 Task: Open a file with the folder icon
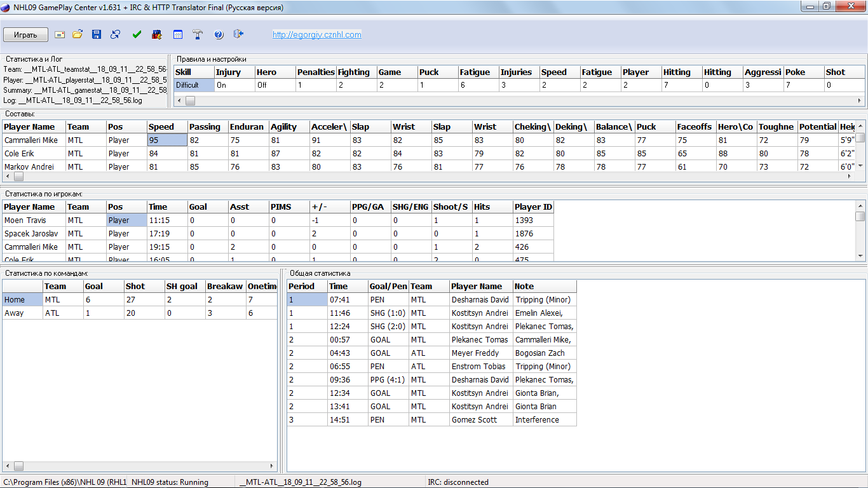pyautogui.click(x=78, y=34)
